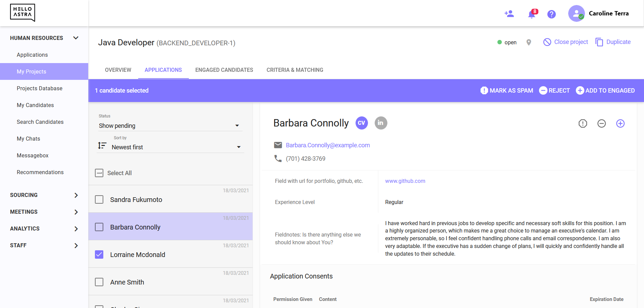Uncheck Lorraine Mcdonald's selection checkbox

(x=99, y=254)
